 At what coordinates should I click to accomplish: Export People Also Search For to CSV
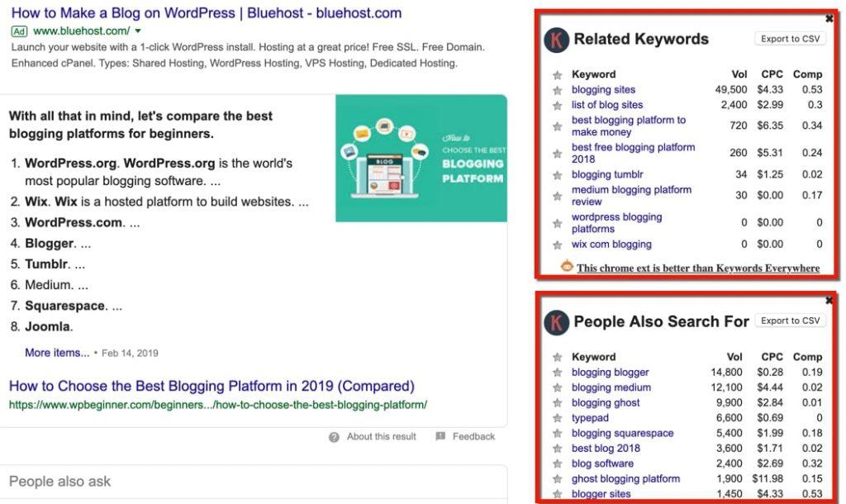(790, 321)
